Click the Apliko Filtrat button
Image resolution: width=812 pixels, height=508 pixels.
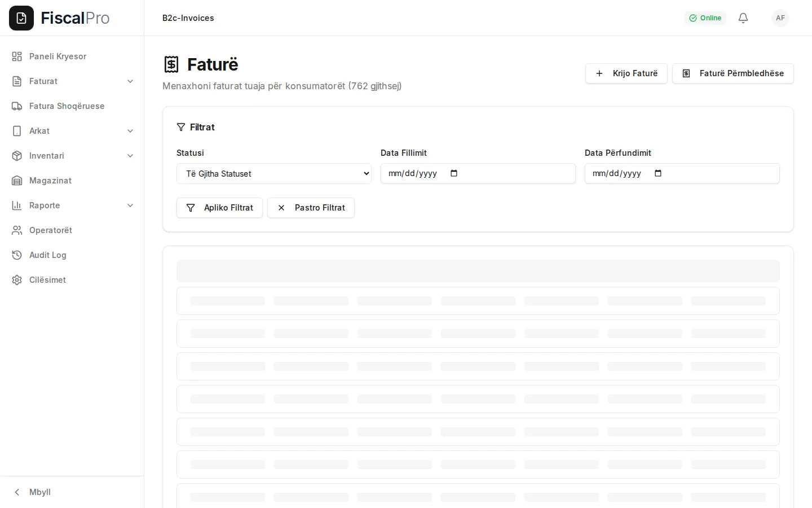pyautogui.click(x=219, y=208)
